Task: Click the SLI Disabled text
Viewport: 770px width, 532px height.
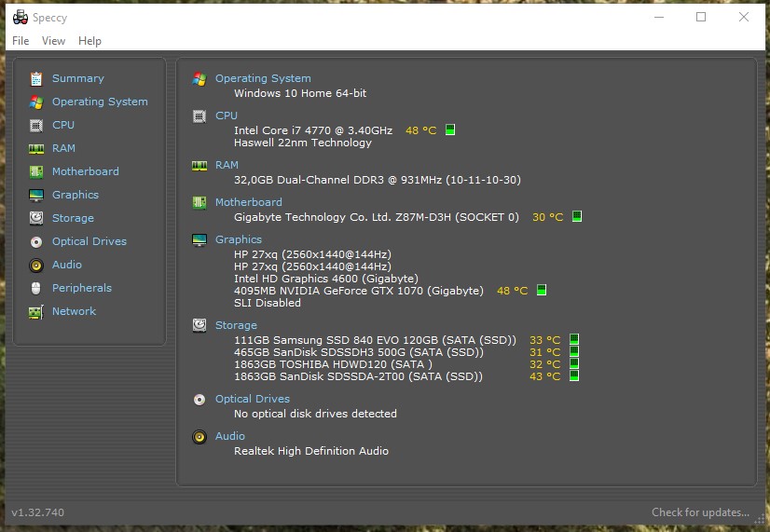Action: point(268,303)
